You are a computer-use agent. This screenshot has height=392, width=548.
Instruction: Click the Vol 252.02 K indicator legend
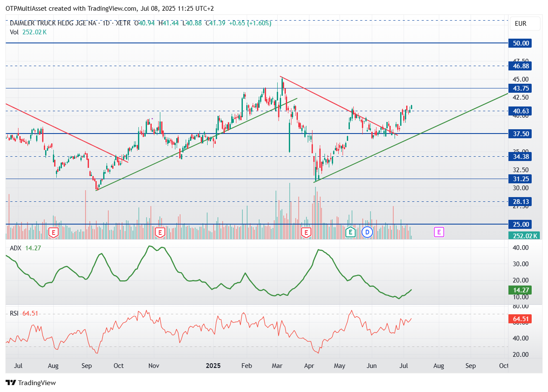[28, 32]
